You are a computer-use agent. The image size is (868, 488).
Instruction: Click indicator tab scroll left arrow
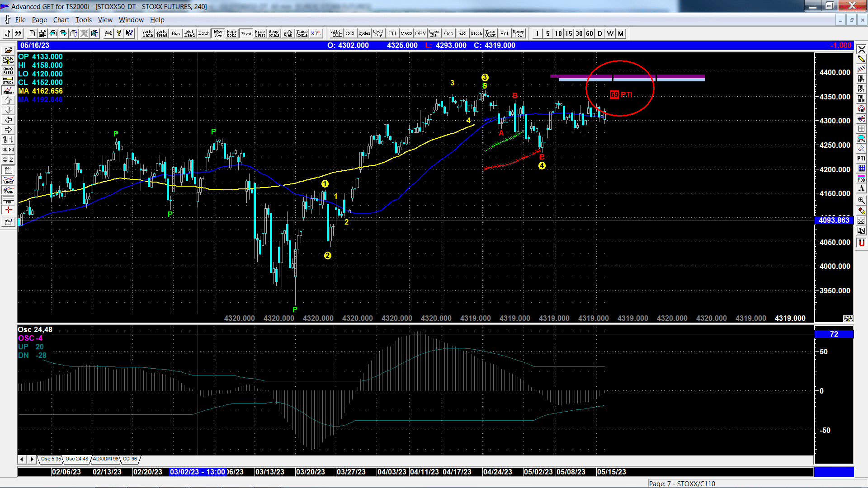coord(22,459)
